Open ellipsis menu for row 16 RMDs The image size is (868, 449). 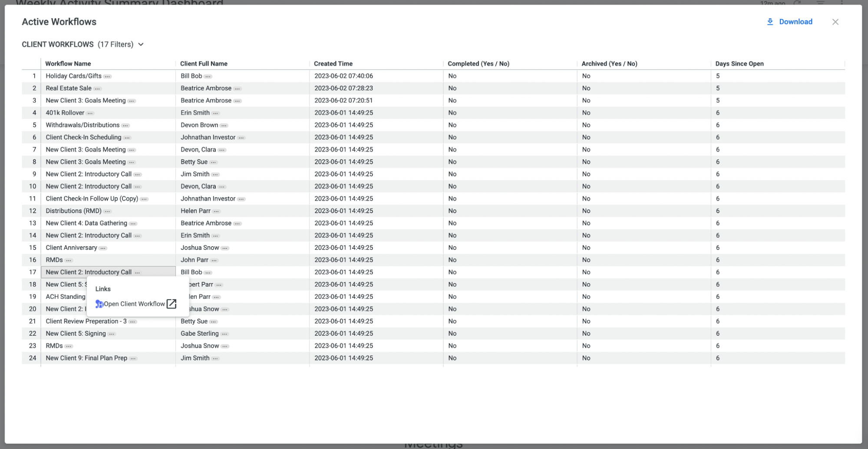pyautogui.click(x=69, y=260)
